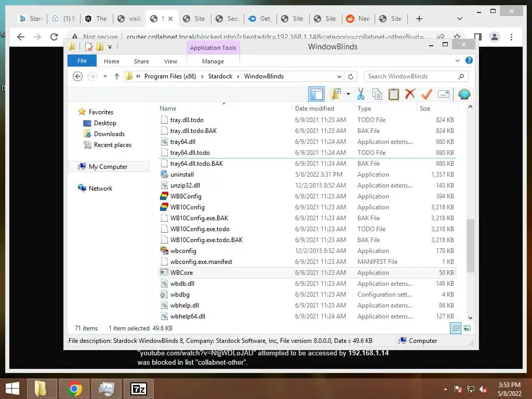Open the Windows Start button
The image size is (532, 399).
[x=12, y=389]
